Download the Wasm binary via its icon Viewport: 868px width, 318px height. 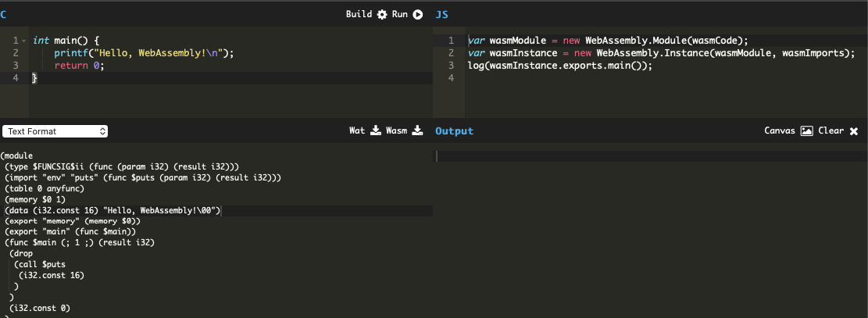(417, 130)
